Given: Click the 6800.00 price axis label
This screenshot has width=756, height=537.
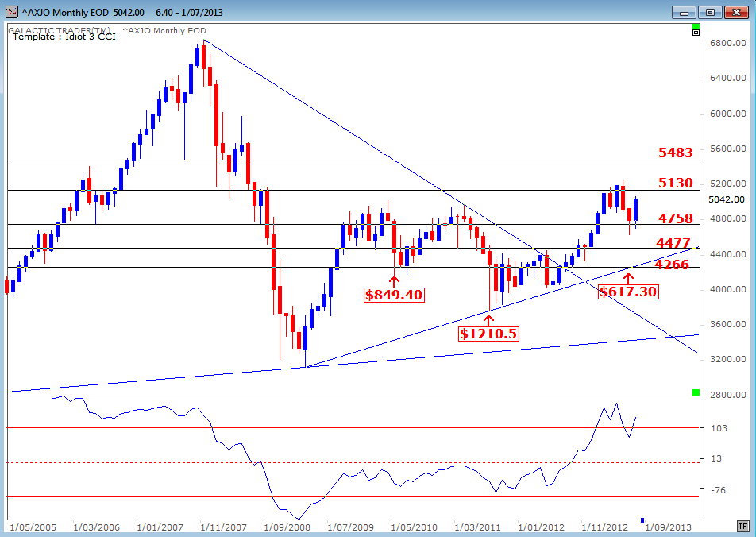Looking at the screenshot, I should [728, 44].
